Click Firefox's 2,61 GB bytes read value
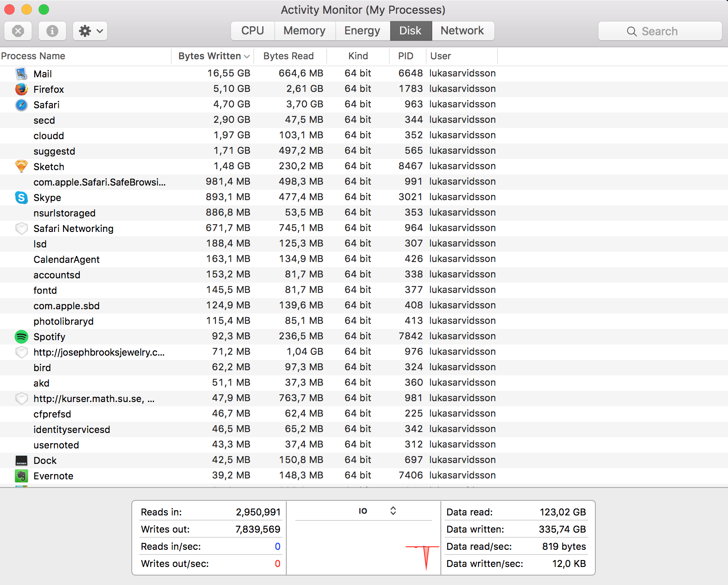Viewport: 728px width, 585px height. tap(305, 88)
